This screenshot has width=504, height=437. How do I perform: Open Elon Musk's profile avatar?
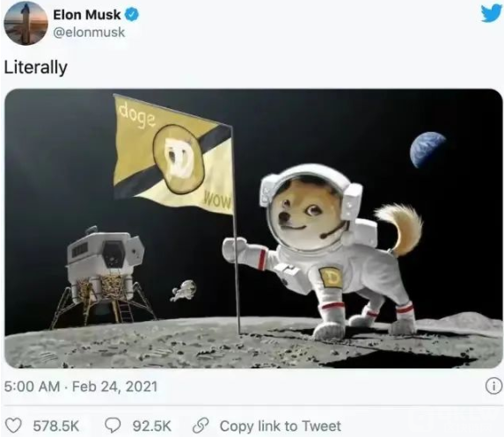click(26, 23)
